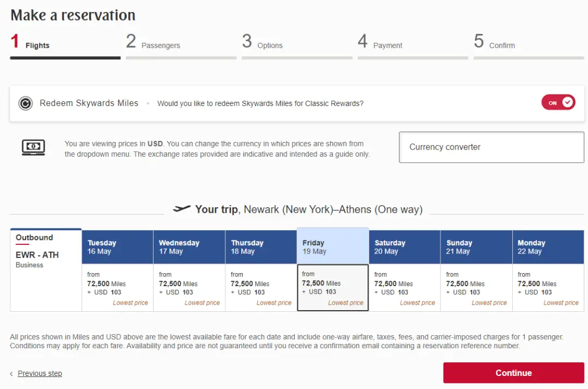
Task: Pick Monday 22 May date
Action: click(x=548, y=287)
